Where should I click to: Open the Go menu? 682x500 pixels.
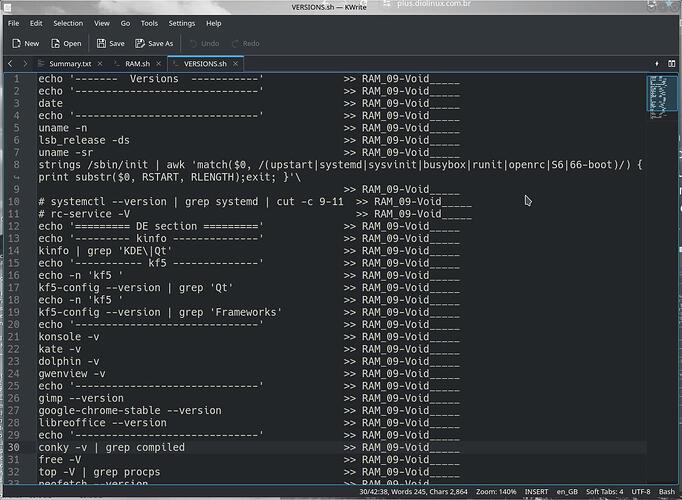coord(125,23)
